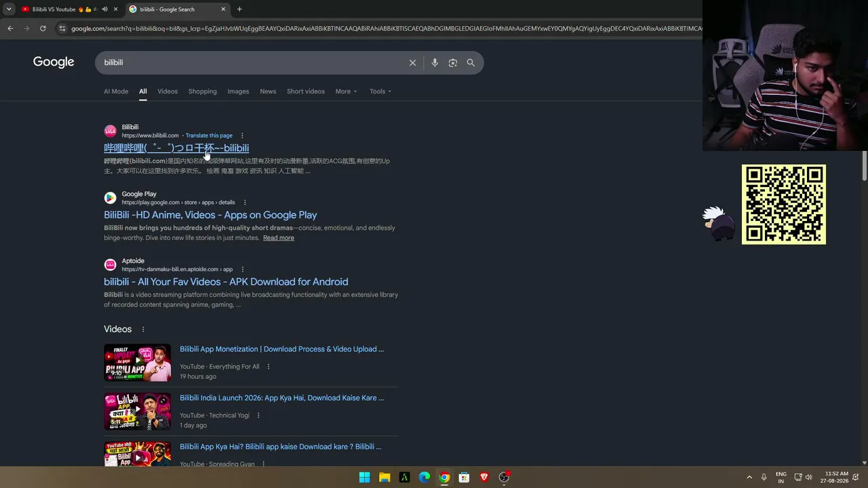Clear the search query with X
This screenshot has height=488, width=868.
pos(412,62)
